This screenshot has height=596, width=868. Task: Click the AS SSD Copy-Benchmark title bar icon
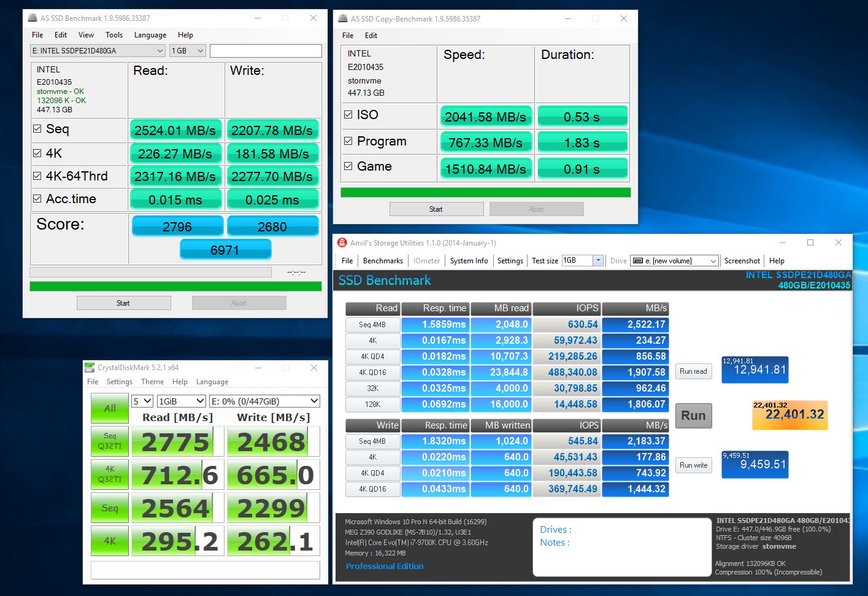pos(343,18)
